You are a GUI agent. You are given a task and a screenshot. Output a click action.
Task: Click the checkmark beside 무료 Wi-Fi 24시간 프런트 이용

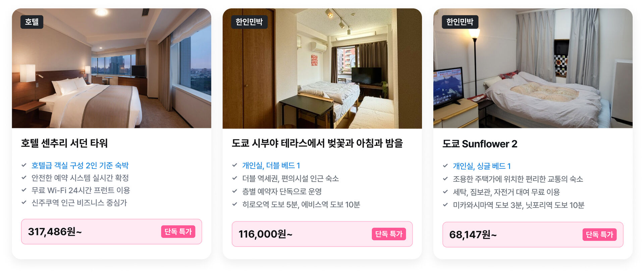[x=24, y=190]
